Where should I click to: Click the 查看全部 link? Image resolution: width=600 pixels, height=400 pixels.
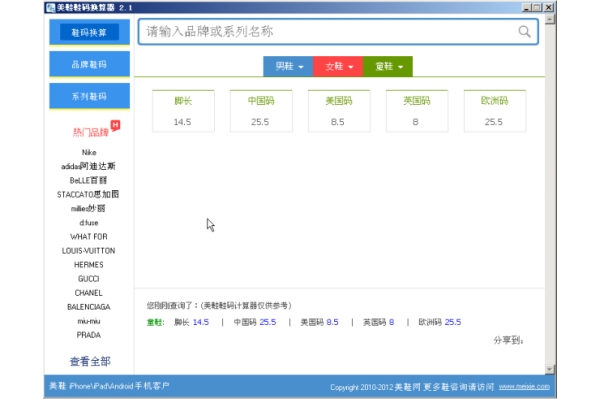coord(90,361)
